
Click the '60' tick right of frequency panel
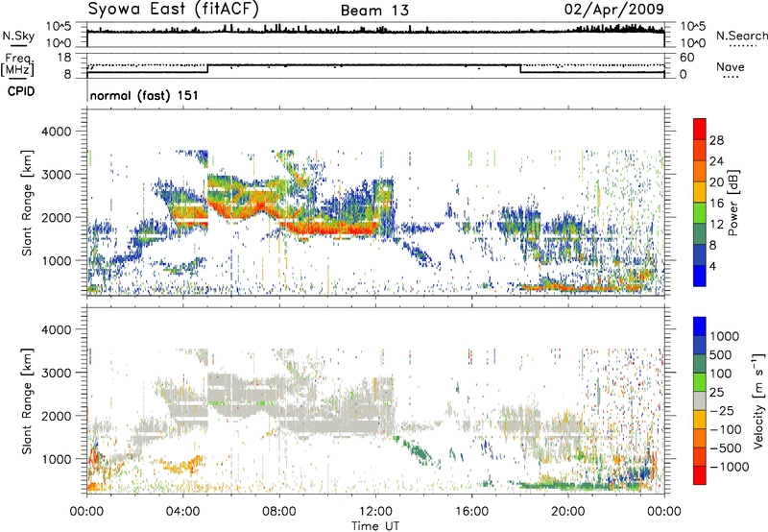(x=686, y=58)
